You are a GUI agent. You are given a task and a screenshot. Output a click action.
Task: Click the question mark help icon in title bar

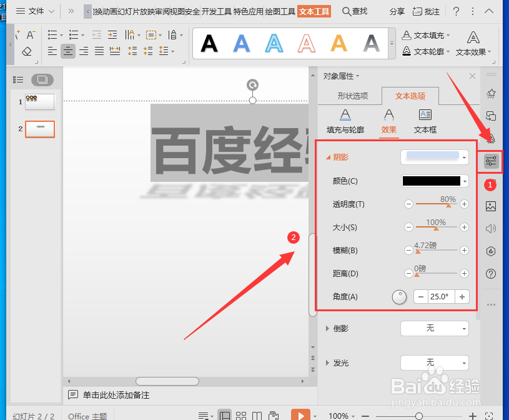coord(456,12)
